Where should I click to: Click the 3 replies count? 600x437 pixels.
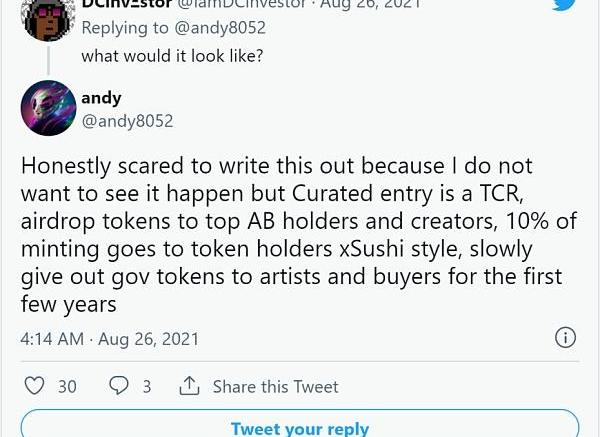tap(146, 386)
